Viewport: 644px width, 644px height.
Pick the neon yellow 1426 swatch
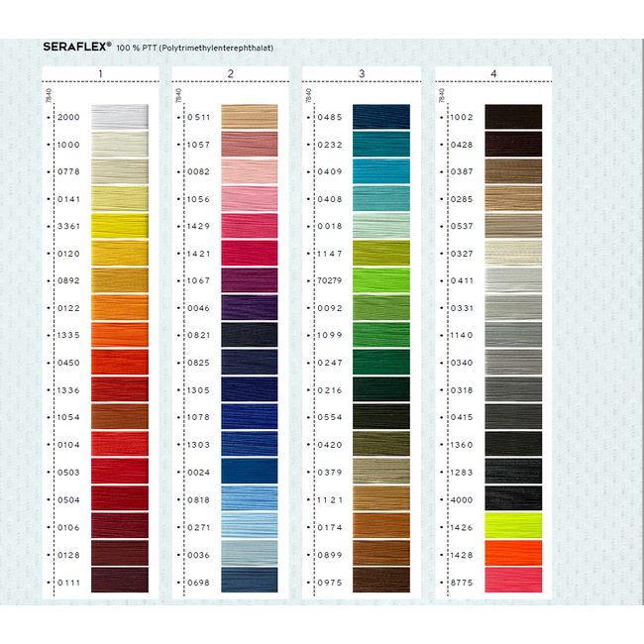512,526
